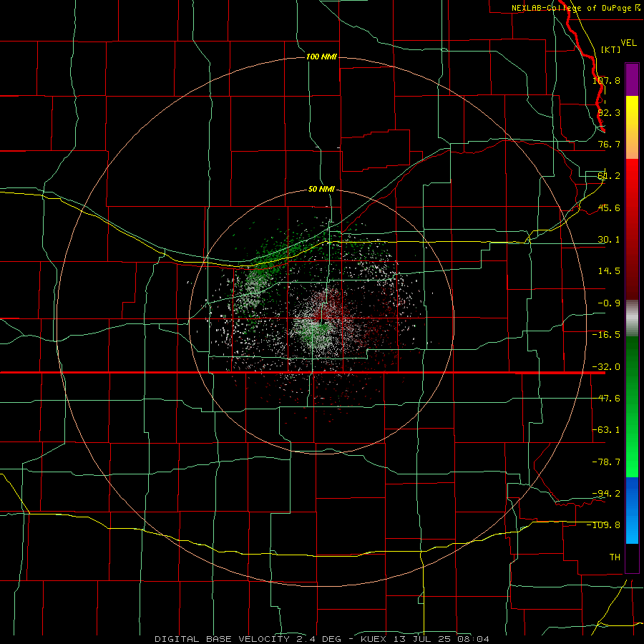The width and height of the screenshot is (644, 644).
Task: Pick the green segment of the velocity color bar
Action: pos(632,406)
